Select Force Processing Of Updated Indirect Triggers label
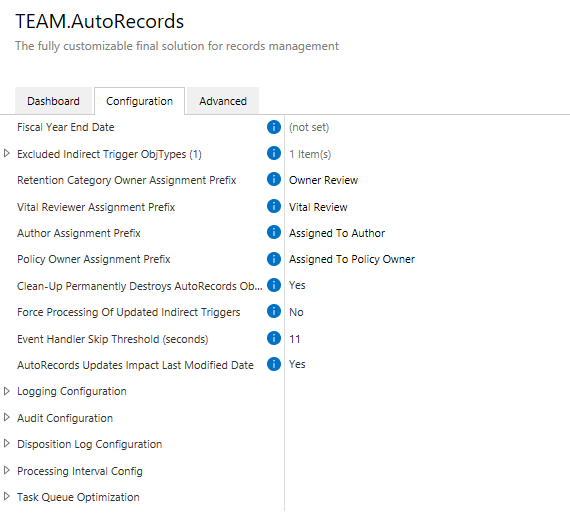The width and height of the screenshot is (570, 528). point(129,312)
